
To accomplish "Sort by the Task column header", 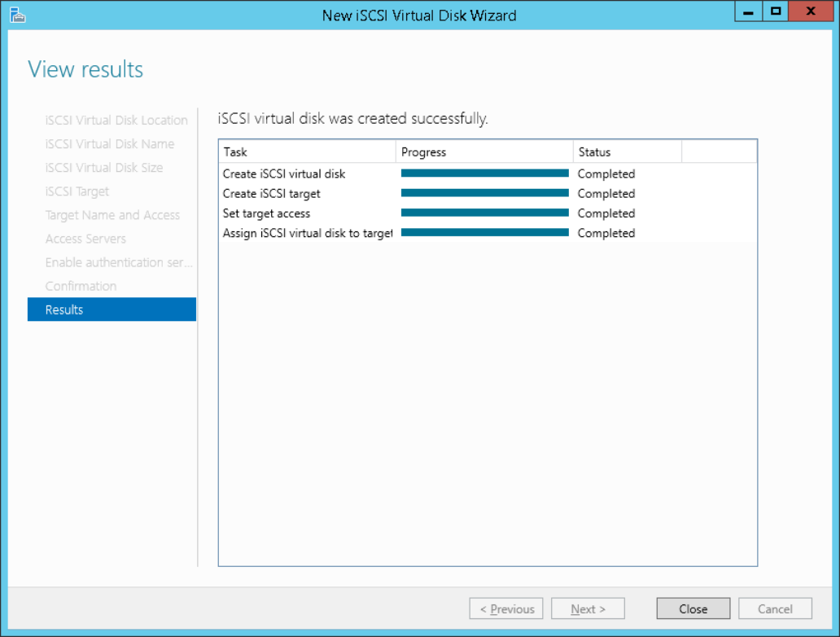I will pyautogui.click(x=307, y=152).
